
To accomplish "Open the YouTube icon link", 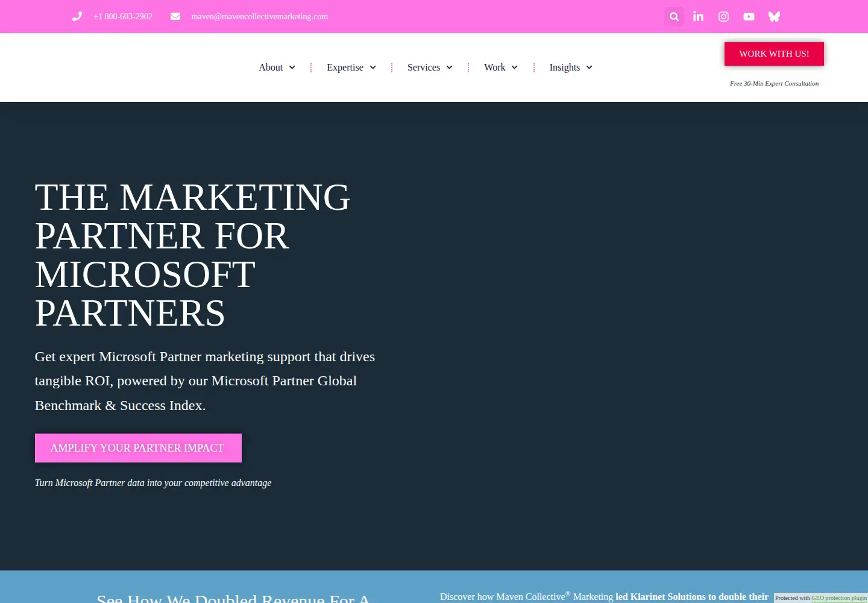I will 749,17.
